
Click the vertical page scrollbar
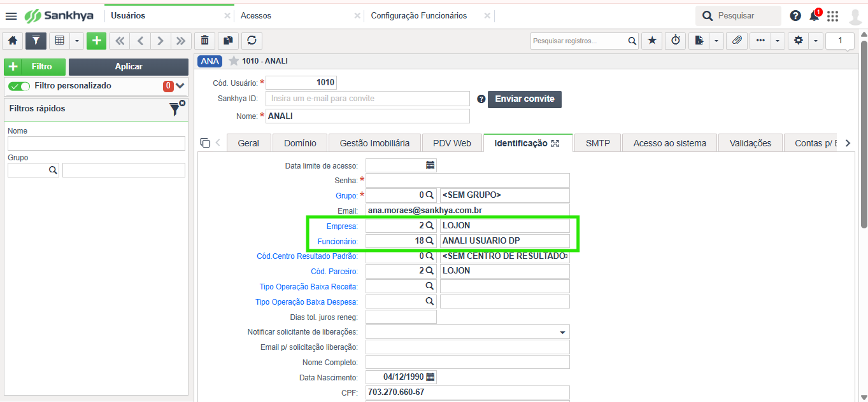pos(864,134)
